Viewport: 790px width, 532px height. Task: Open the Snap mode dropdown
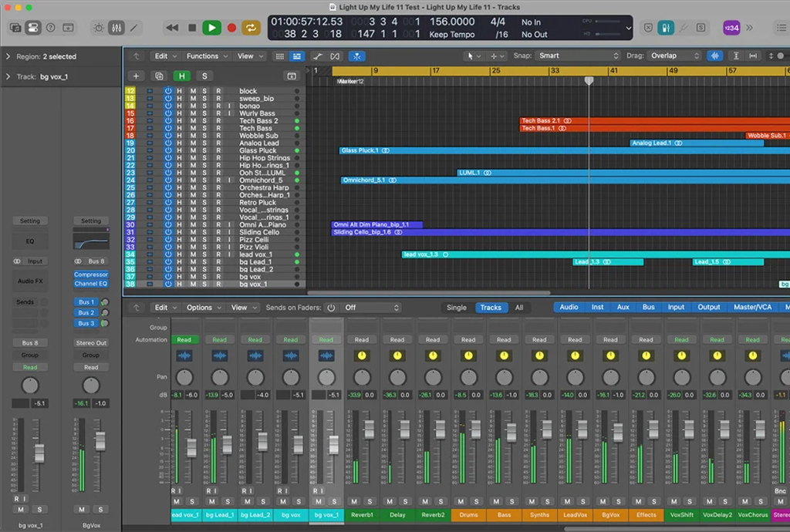coord(578,56)
